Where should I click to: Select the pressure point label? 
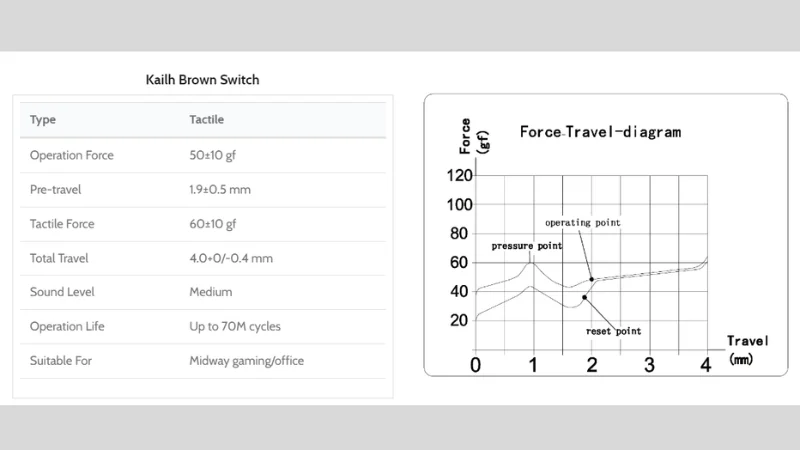[x=527, y=246]
